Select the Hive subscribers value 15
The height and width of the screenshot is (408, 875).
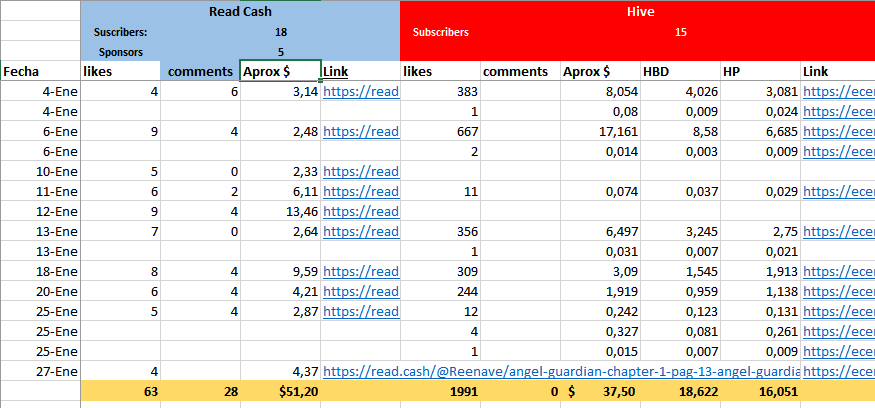point(680,32)
